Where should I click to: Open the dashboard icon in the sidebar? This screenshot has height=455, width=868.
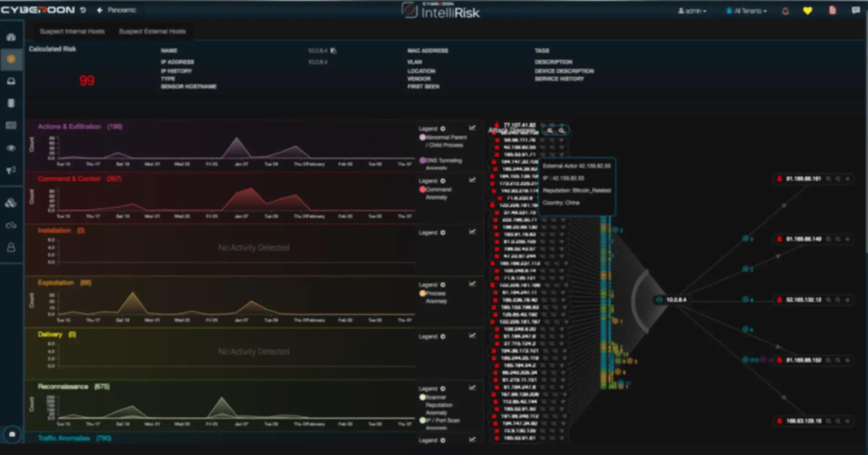(x=11, y=37)
